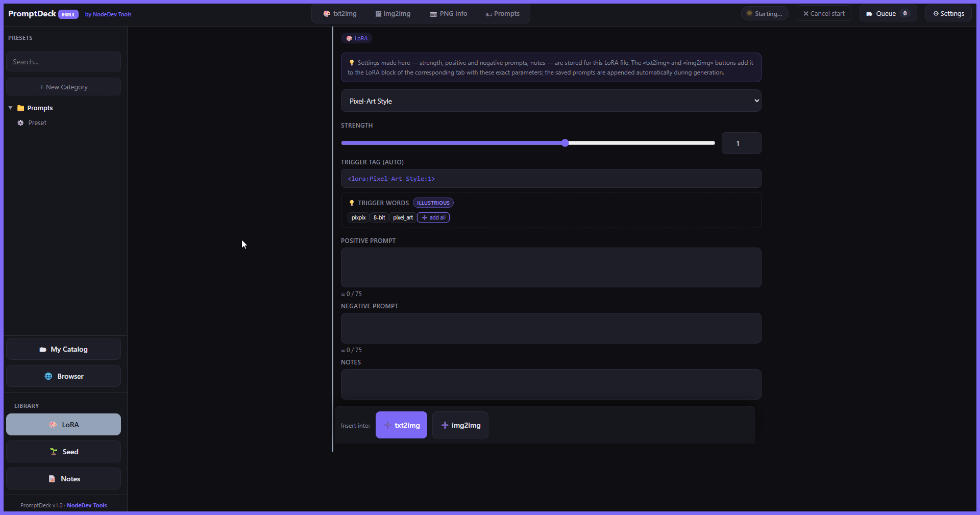Click the Prompts tab tag icon
Image resolution: width=980 pixels, height=515 pixels.
tap(489, 14)
